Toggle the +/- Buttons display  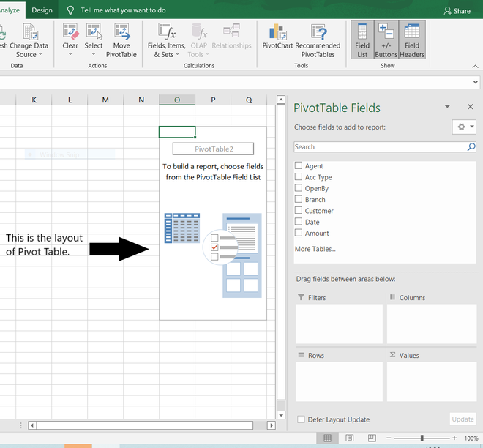coord(386,40)
